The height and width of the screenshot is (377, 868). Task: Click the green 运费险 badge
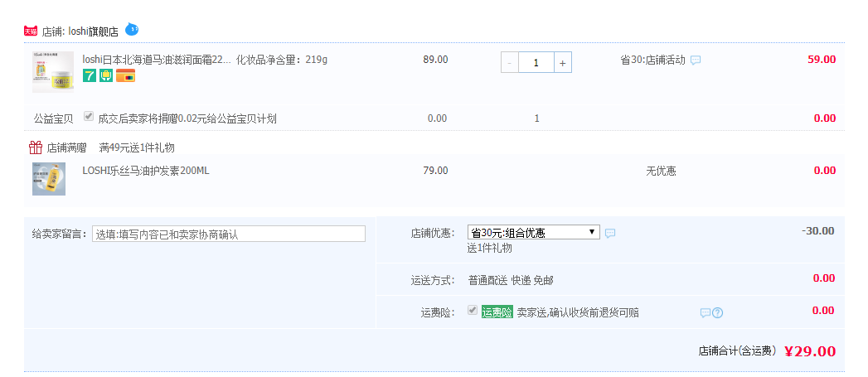pyautogui.click(x=497, y=312)
